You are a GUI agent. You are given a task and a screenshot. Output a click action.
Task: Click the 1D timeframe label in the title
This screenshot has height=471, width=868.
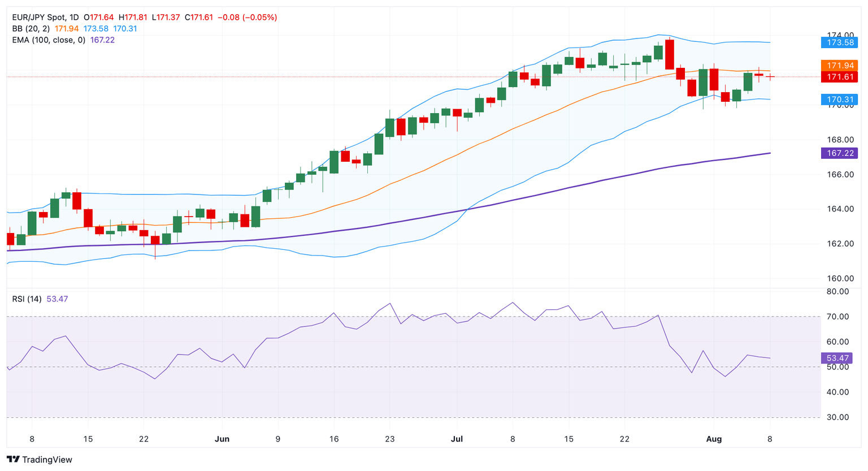72,18
